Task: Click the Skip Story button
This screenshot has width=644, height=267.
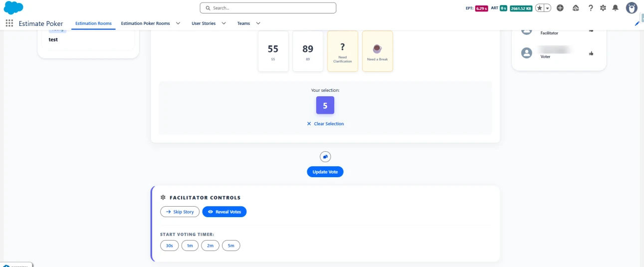Action: [x=180, y=212]
